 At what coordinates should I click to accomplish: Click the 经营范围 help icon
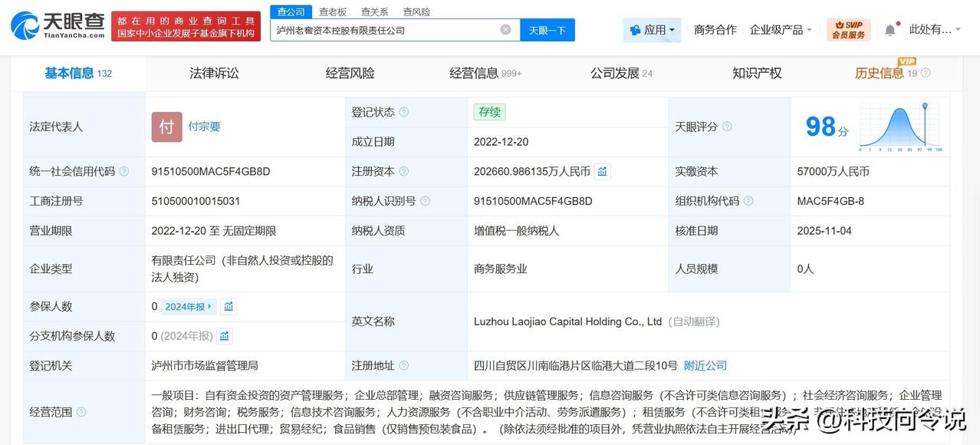coord(82,412)
